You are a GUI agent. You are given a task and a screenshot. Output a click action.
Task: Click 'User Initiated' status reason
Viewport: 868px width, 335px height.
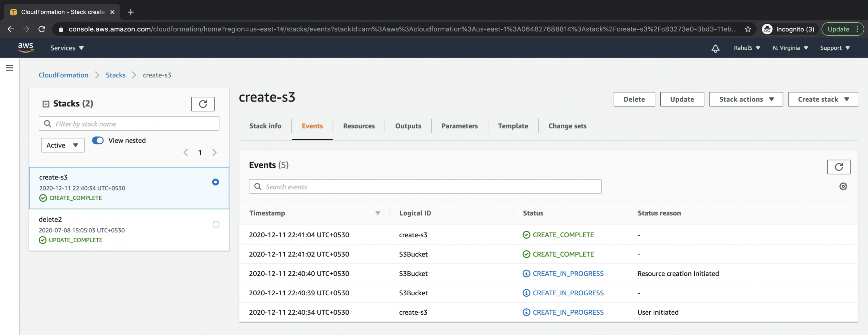[x=658, y=312]
